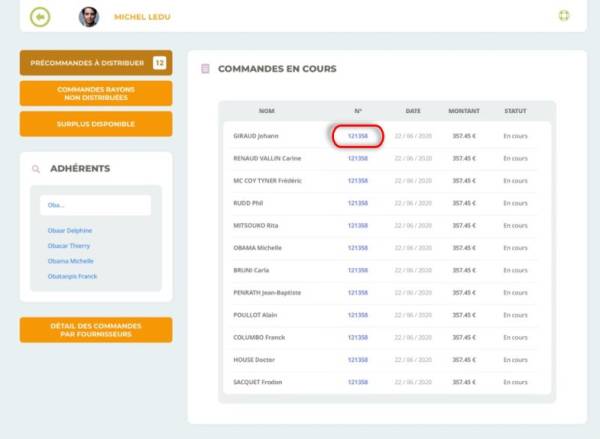Select Obaar Delphine in the suggestions
The width and height of the screenshot is (600, 439).
click(70, 230)
